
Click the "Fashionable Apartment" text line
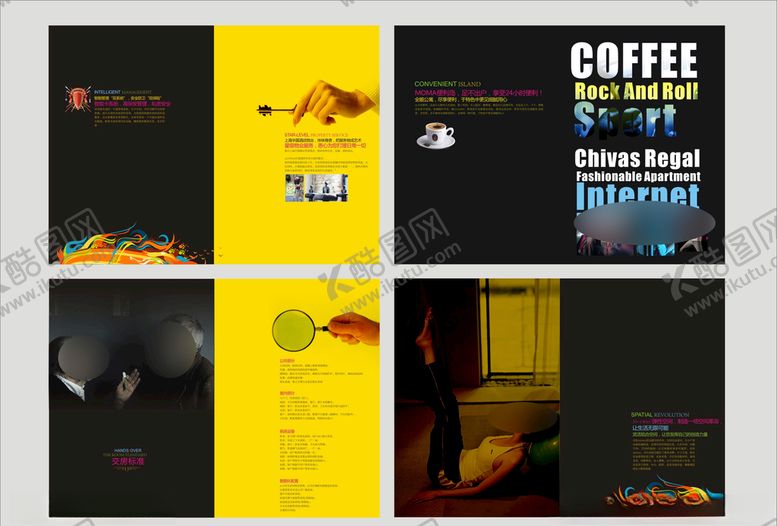[638, 176]
